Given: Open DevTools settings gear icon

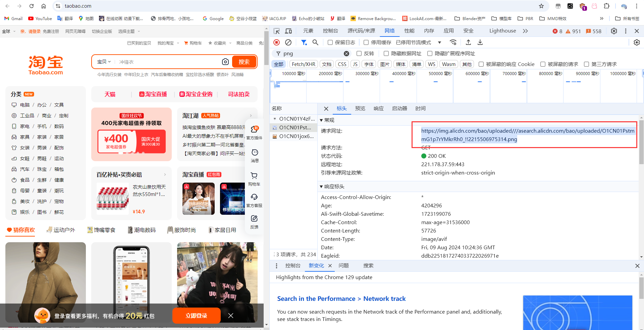Looking at the screenshot, I should coord(614,31).
